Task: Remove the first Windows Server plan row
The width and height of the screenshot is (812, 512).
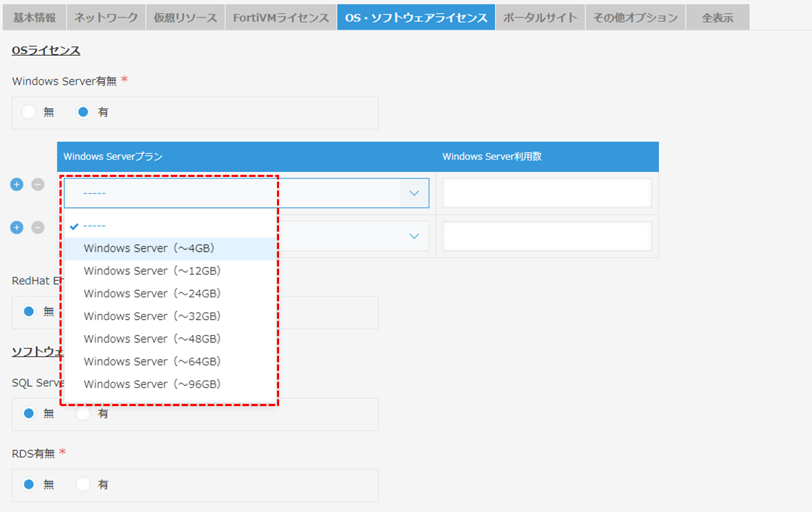Action: click(x=38, y=184)
